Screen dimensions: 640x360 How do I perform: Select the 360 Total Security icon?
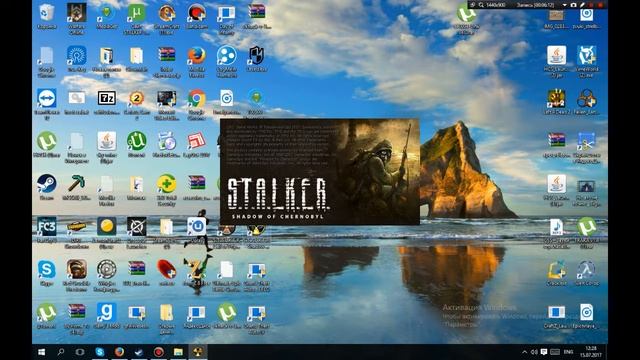167,184
